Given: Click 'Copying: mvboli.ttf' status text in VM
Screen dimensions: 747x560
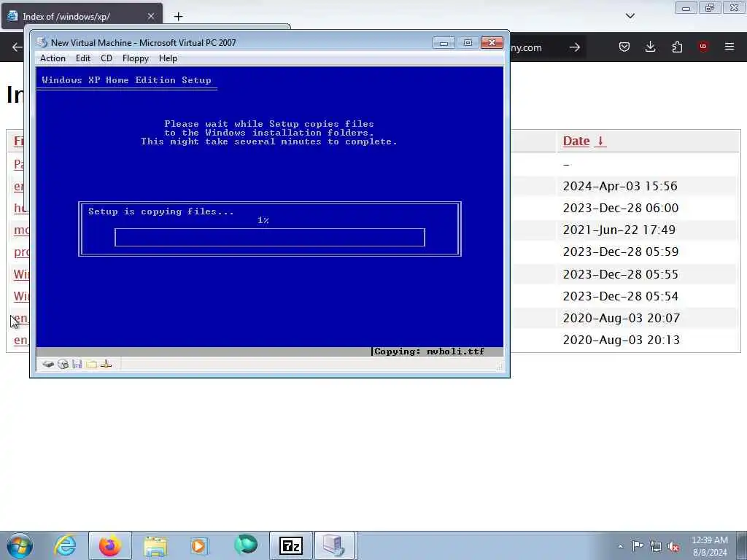Looking at the screenshot, I should [x=429, y=351].
